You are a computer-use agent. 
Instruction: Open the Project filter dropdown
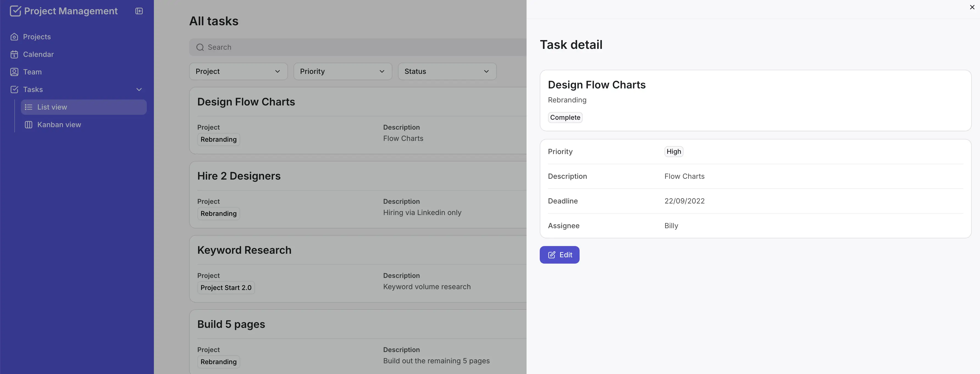238,71
